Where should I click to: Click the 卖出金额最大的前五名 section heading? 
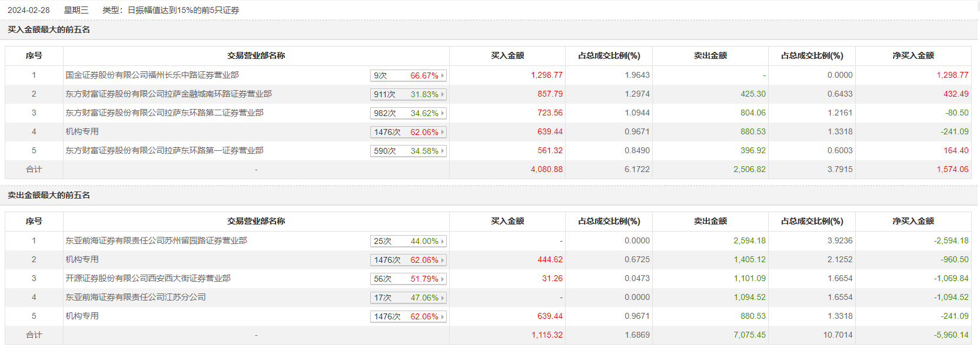pos(49,195)
